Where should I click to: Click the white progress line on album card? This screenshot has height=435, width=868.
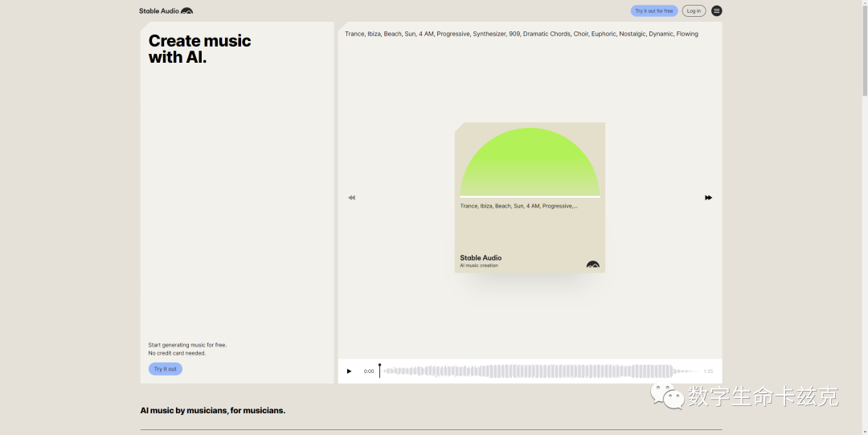pyautogui.click(x=530, y=196)
